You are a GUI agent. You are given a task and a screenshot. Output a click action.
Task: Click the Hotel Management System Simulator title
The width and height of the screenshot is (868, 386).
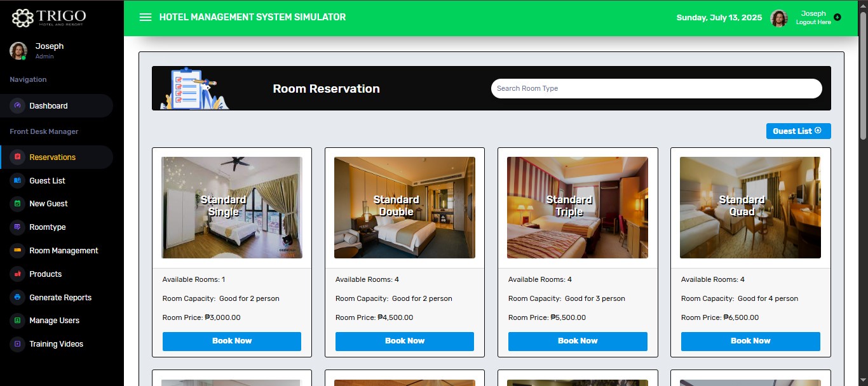pos(252,17)
